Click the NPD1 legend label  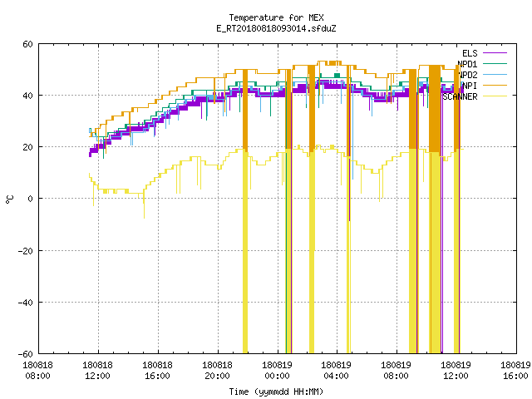467,64
